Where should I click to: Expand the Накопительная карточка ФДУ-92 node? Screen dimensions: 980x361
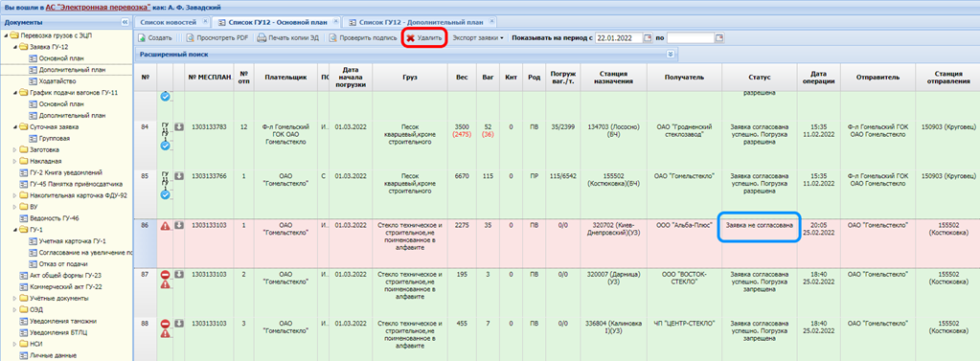click(x=15, y=195)
